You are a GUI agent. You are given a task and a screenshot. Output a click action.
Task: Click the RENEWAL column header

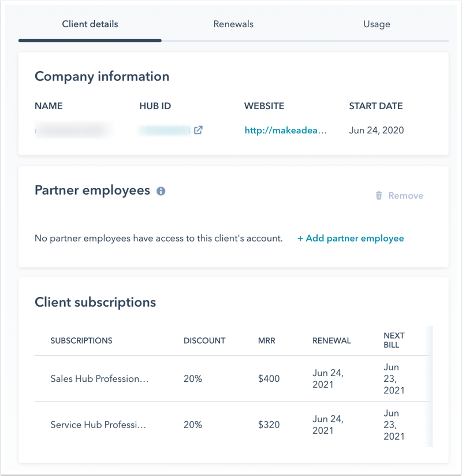[331, 341]
